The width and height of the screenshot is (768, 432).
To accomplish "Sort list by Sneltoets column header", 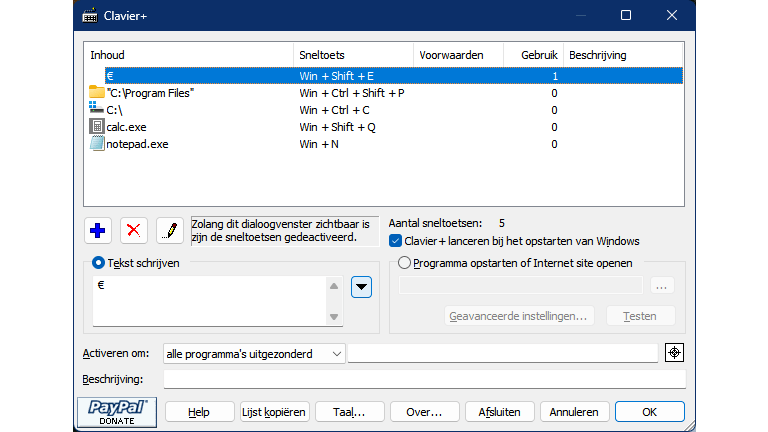I will (354, 55).
